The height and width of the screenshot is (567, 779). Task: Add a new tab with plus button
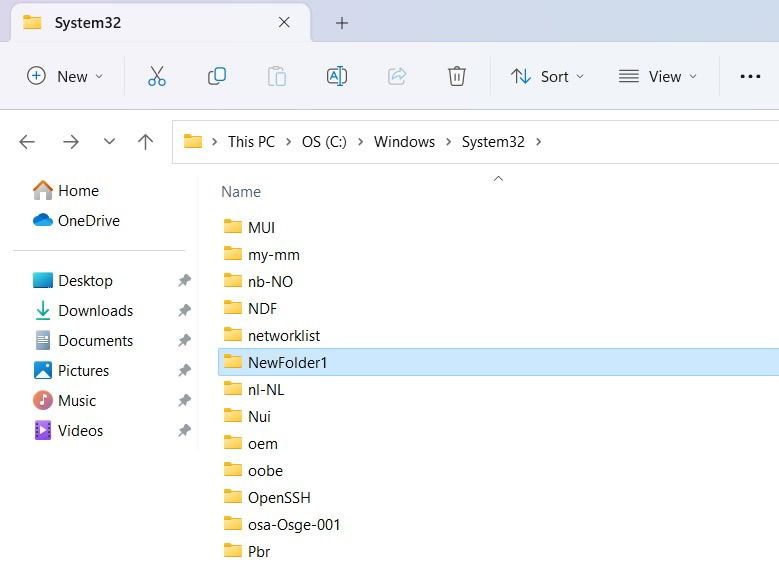point(342,23)
